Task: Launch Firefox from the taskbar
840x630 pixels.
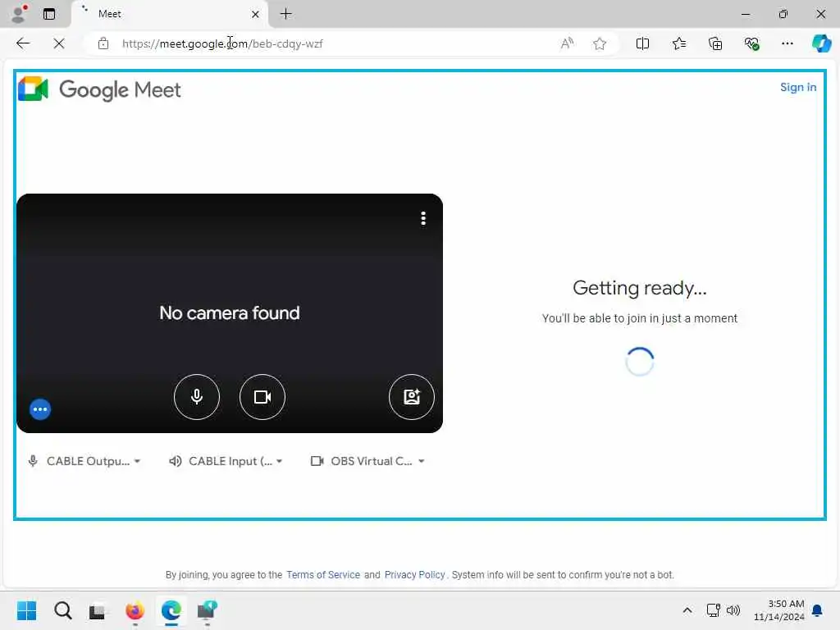Action: (x=135, y=610)
